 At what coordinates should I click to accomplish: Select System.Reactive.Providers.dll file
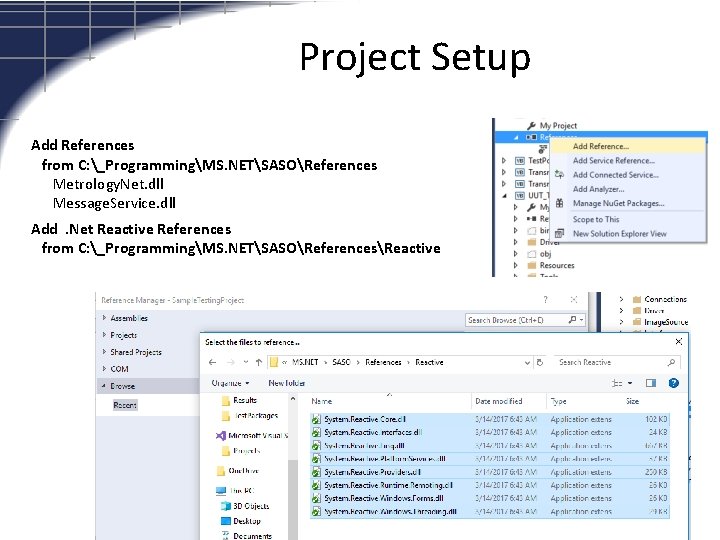tap(490, 472)
